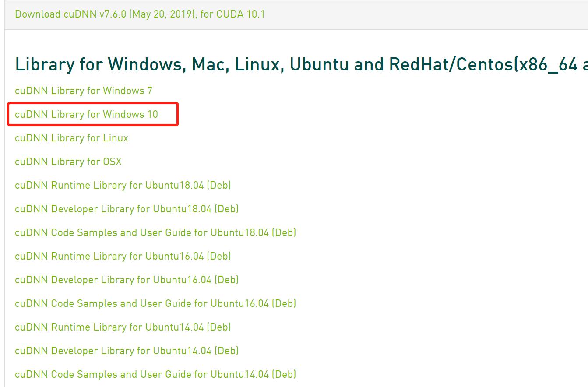Open cuDNN Runtime Library for Ubuntu14.04 (Deb)

point(123,327)
